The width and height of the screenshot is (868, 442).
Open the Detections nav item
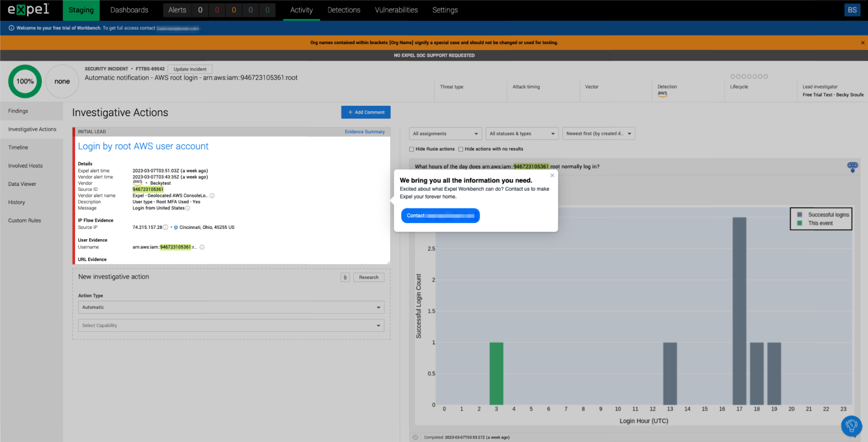(x=344, y=10)
